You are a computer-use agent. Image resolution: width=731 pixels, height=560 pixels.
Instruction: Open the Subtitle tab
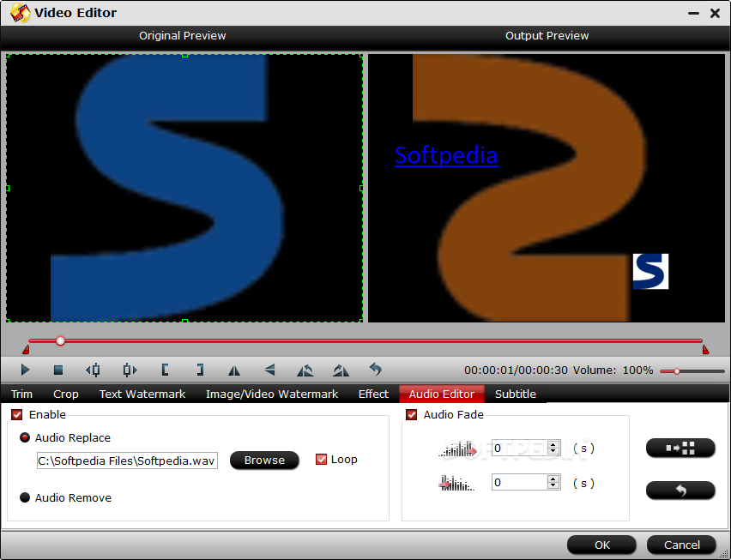tap(515, 394)
